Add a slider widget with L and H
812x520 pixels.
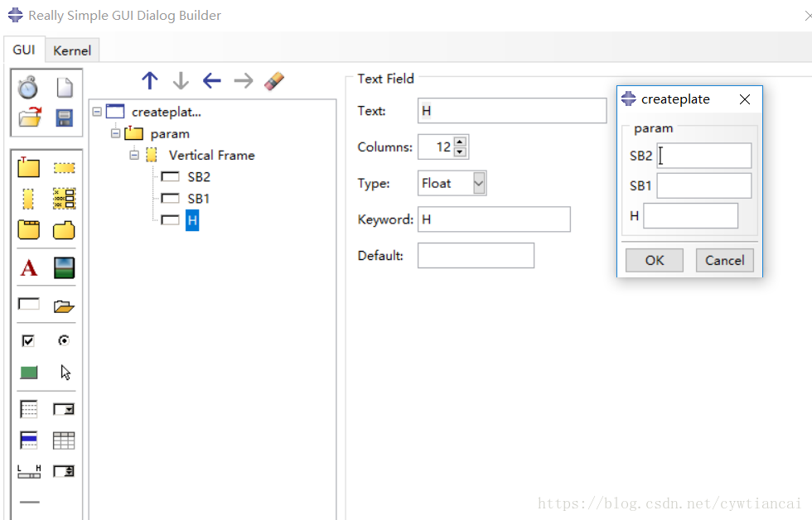[x=29, y=471]
